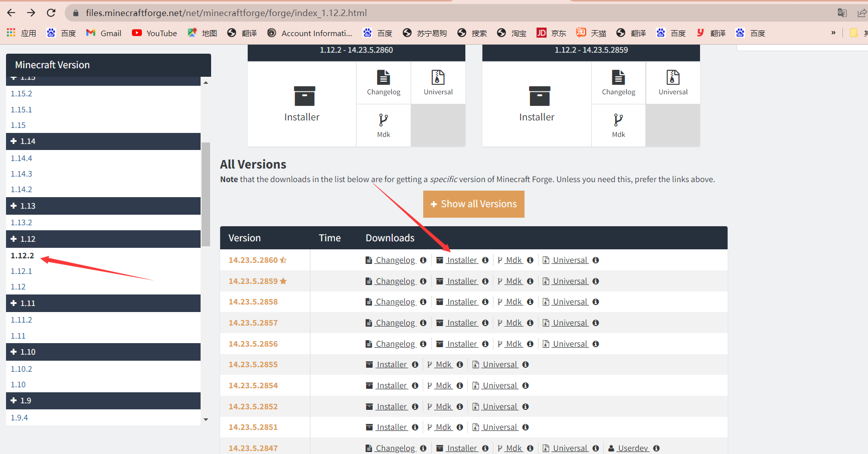Download Universal from 14.23.5.2860 card
868x454 pixels.
click(438, 83)
